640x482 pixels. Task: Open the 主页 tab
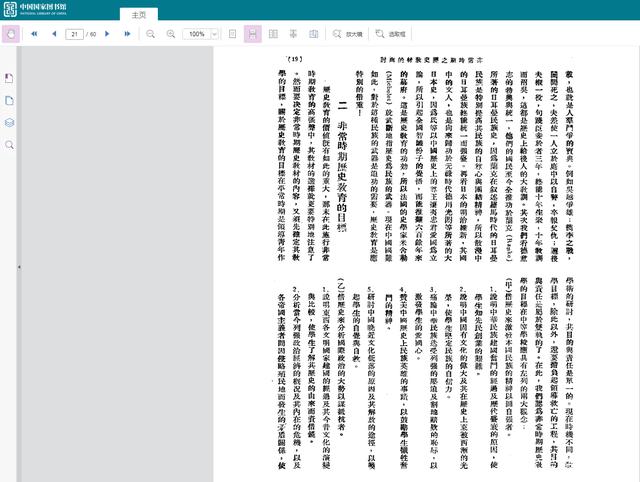139,15
